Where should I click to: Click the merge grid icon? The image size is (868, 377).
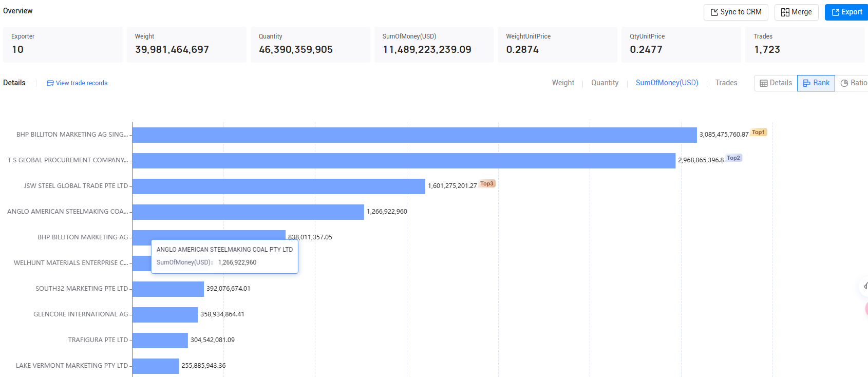click(785, 12)
